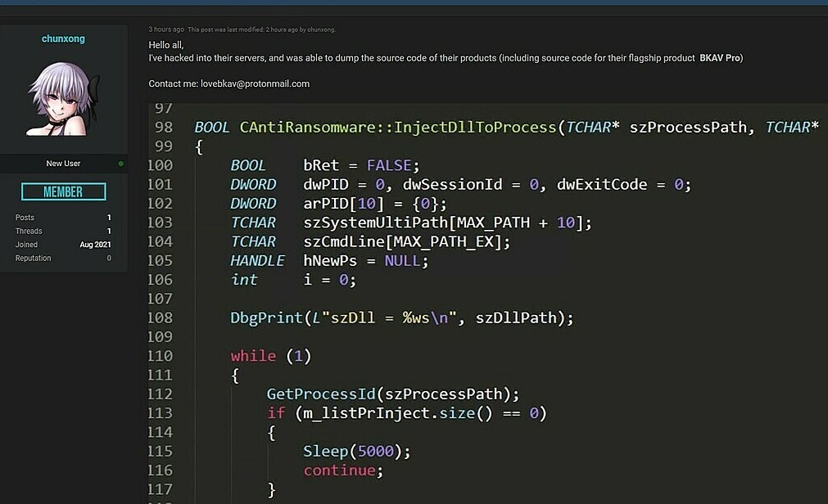Click 'hNewPs = NULL;' on line 105
Screen dimensions: 828x504
pos(365,260)
